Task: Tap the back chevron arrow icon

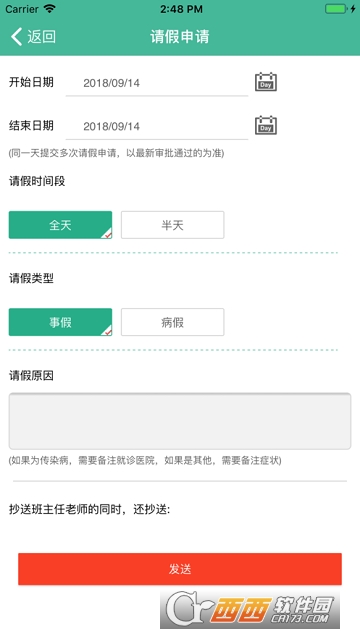Action: (16, 37)
